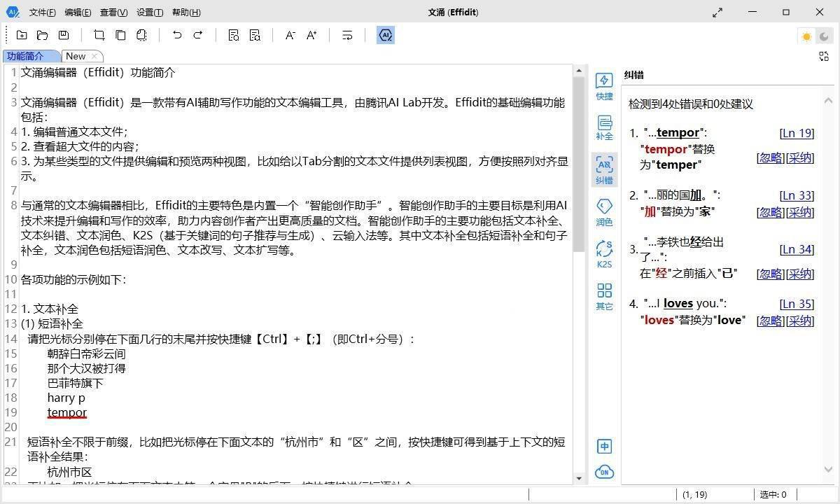Open the 其它 other tools sidebar icon
Screen dimensions: 840x504
(604, 296)
